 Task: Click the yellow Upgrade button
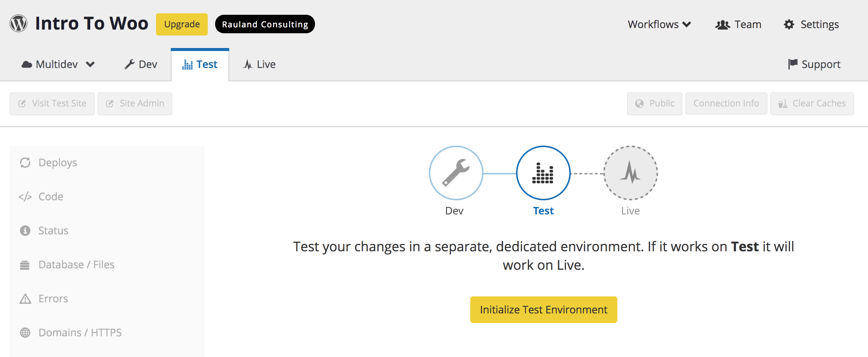(x=182, y=24)
